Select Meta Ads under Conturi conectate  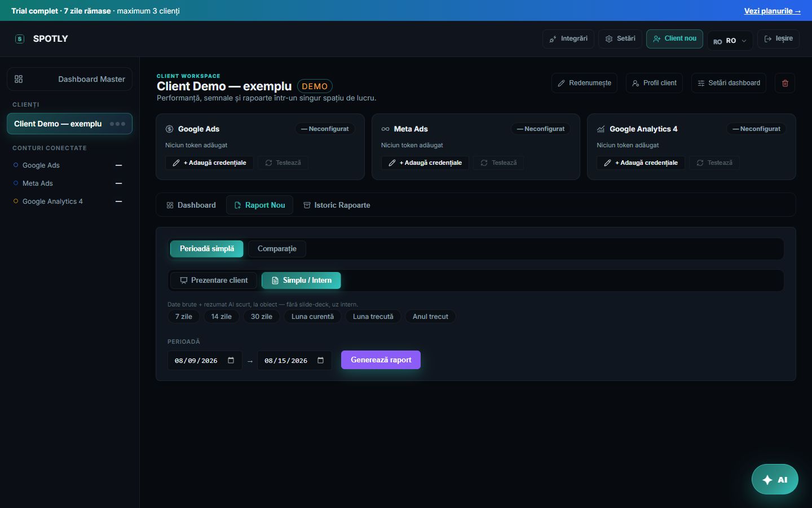click(x=68, y=183)
